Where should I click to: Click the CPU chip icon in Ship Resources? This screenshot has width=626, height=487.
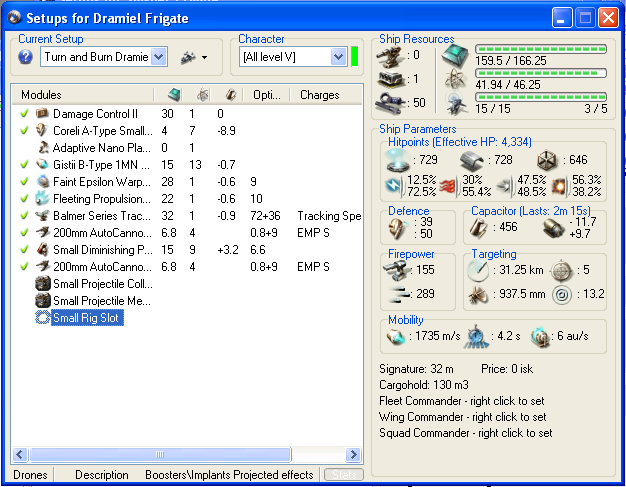[455, 56]
